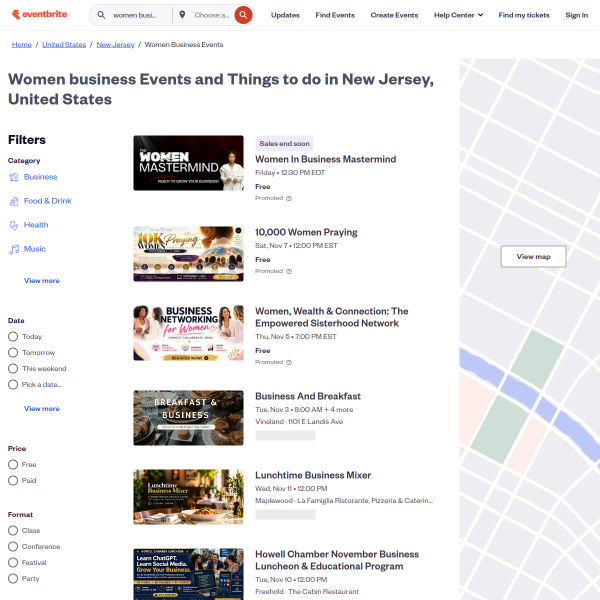The width and height of the screenshot is (600, 600).
Task: Select the Free price filter
Action: 13,465
